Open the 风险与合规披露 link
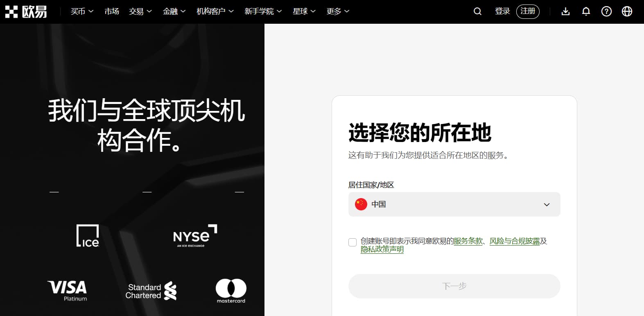This screenshot has height=316, width=644. pos(515,241)
